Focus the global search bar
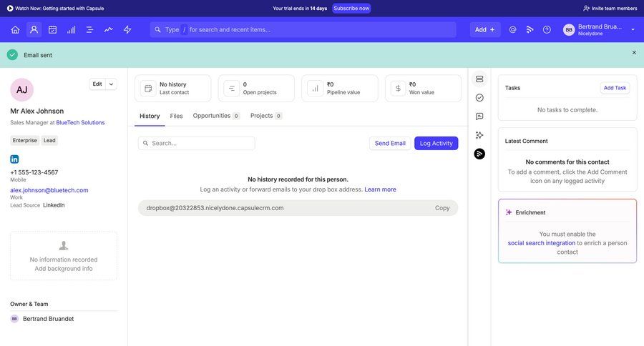Screen dimensions: 644x346 point(303,29)
